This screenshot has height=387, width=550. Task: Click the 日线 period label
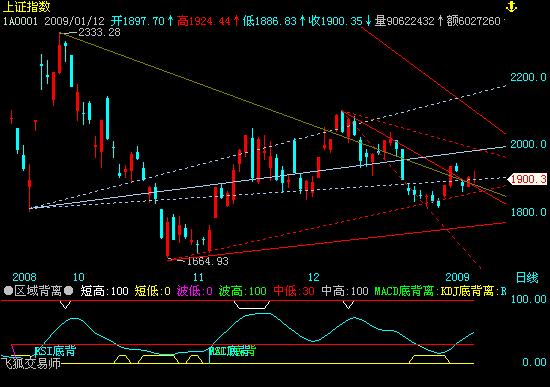coord(527,278)
